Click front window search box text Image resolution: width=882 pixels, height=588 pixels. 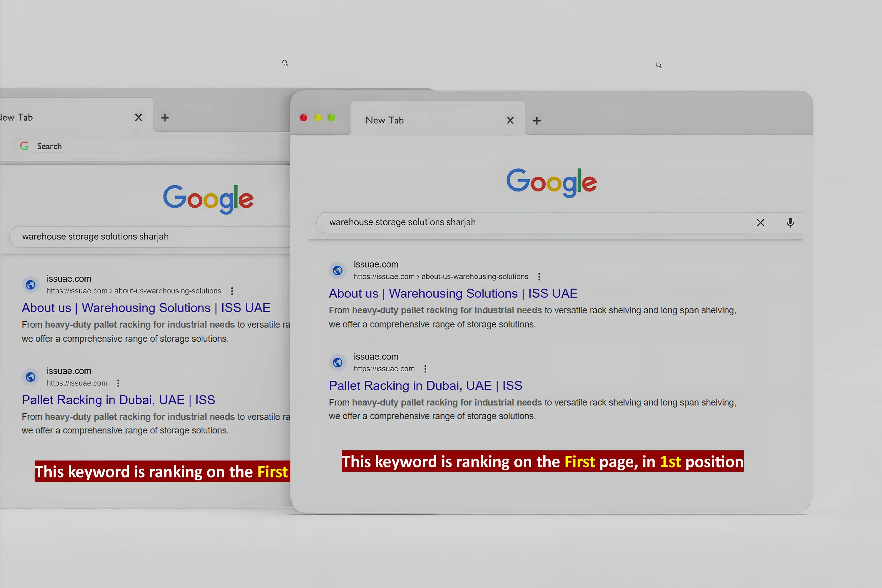point(402,222)
